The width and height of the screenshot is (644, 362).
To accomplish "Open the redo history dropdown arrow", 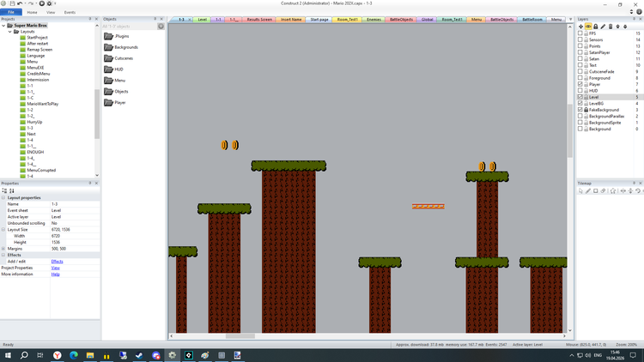I will click(x=36, y=3).
